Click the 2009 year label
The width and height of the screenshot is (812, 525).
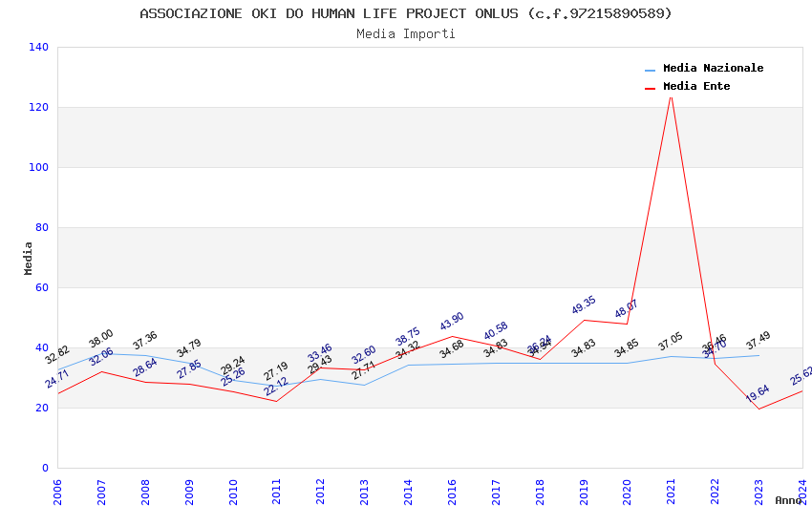(x=189, y=492)
